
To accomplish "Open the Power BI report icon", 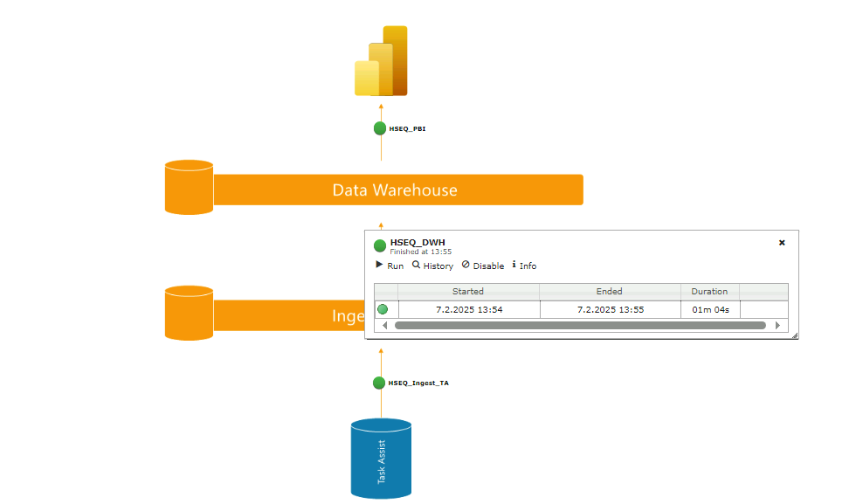I will tap(382, 59).
